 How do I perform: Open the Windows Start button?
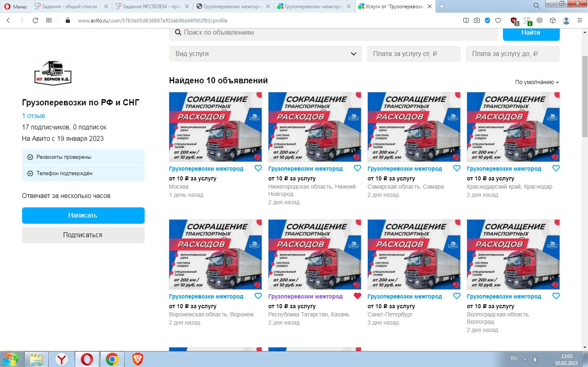pyautogui.click(x=11, y=359)
